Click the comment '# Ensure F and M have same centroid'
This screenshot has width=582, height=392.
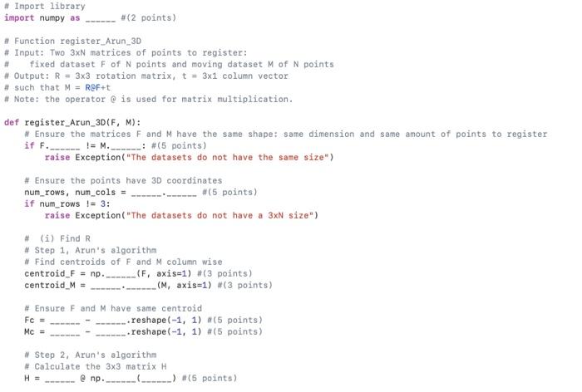[113, 309]
